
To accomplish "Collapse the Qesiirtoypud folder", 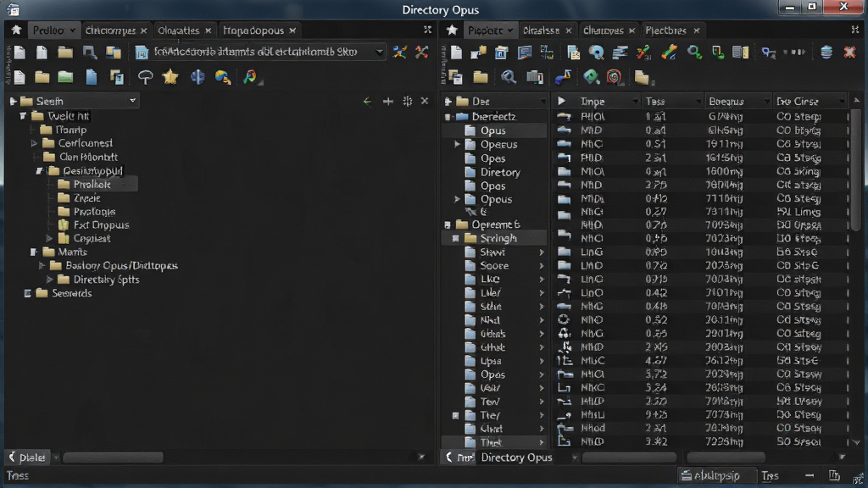I will click(x=39, y=171).
